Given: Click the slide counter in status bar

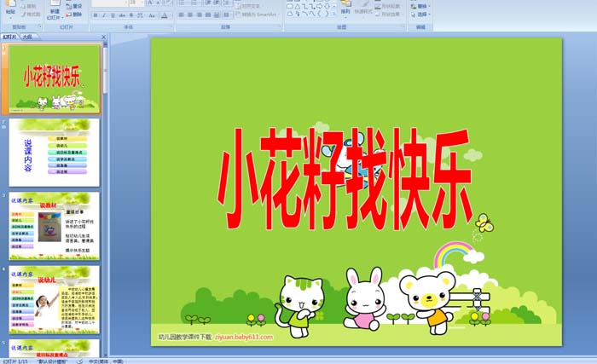Looking at the screenshot, I should (x=15, y=361).
